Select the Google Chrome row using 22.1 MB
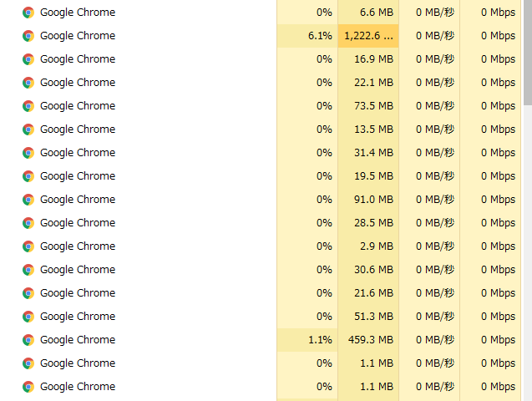The width and height of the screenshot is (532, 401). 261,83
